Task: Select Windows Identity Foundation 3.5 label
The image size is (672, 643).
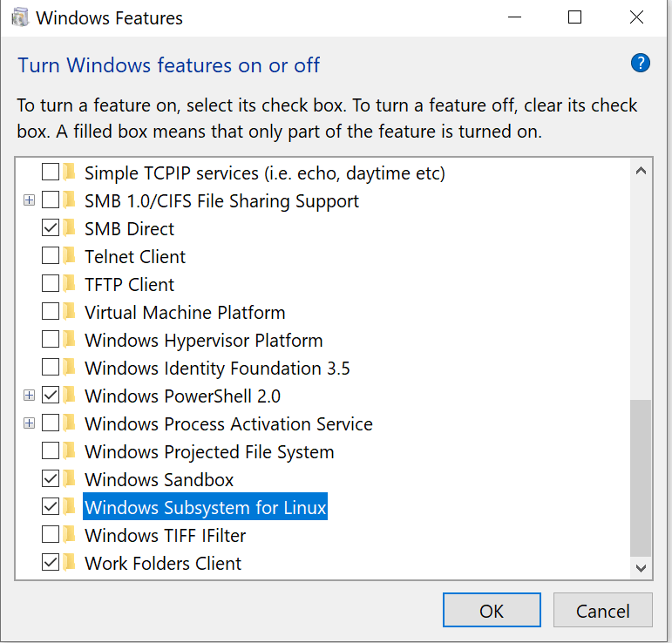Action: pos(217,369)
